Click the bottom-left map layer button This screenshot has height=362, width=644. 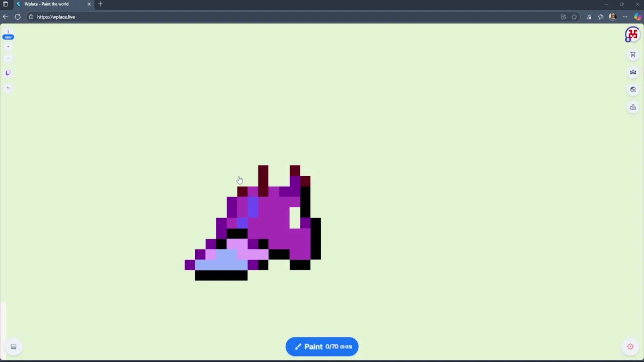[x=14, y=346]
